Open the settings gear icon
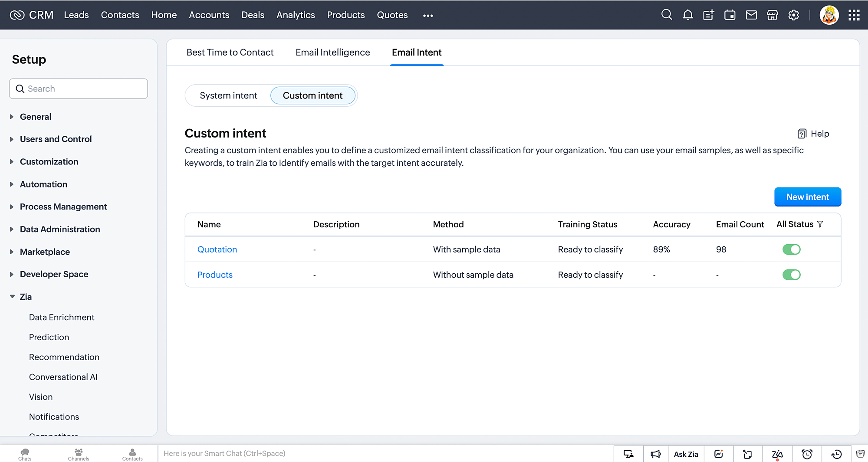The height and width of the screenshot is (462, 868). point(793,15)
